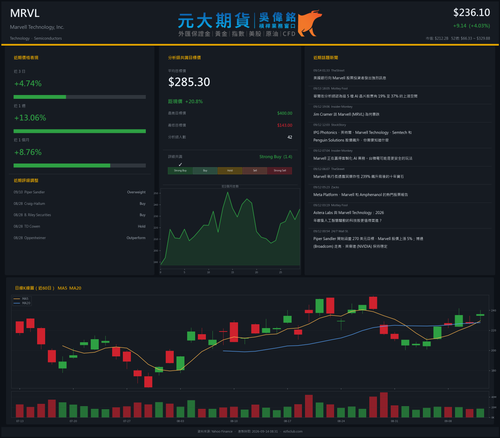Select the Sell rating segment
The image size is (500, 438).
click(255, 171)
